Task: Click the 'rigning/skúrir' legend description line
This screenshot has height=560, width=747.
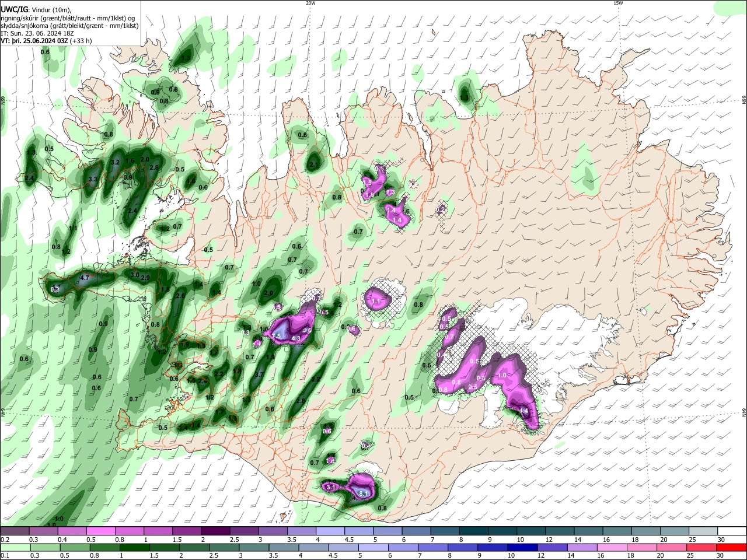Action: pyautogui.click(x=68, y=18)
